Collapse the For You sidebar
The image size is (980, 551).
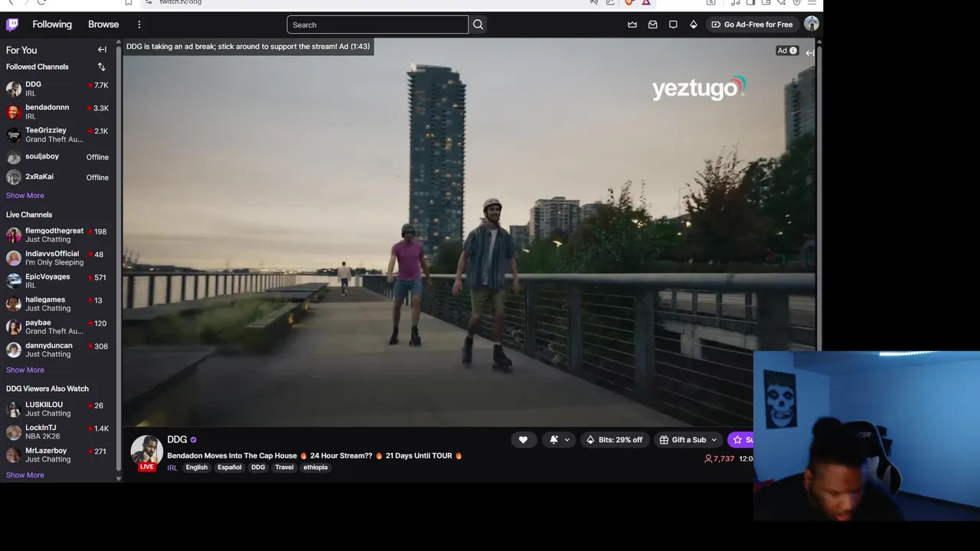102,50
